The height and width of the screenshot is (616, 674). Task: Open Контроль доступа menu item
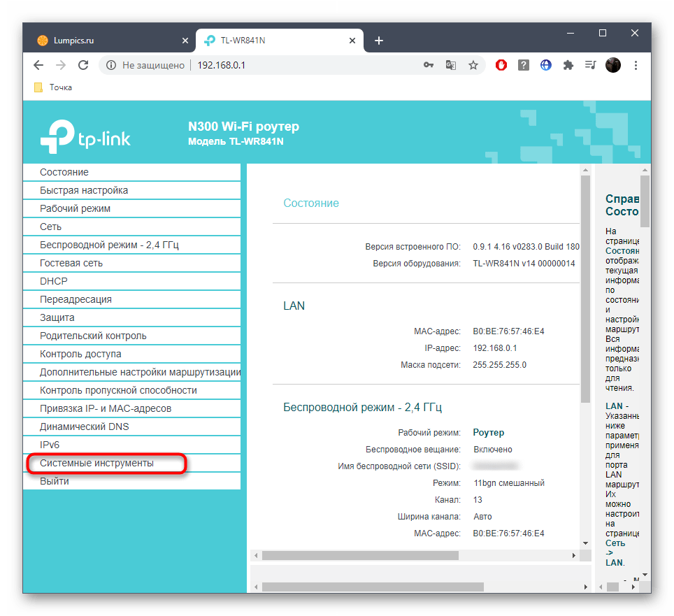tap(131, 354)
